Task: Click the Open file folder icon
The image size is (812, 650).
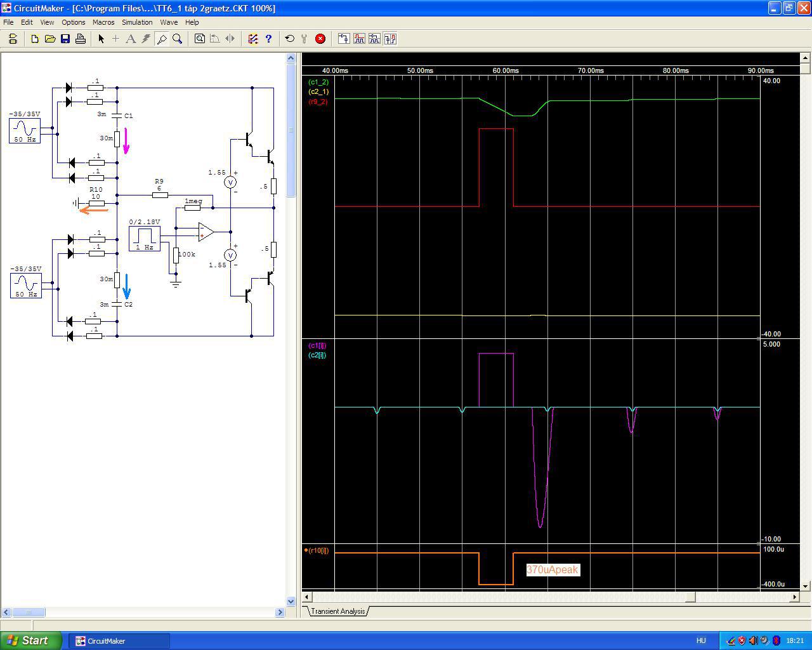Action: pyautogui.click(x=50, y=39)
